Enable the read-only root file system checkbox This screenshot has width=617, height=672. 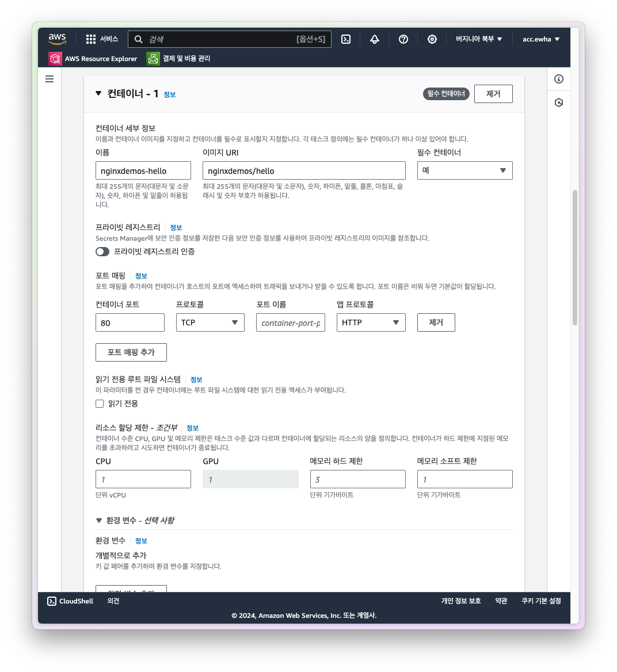pos(100,404)
